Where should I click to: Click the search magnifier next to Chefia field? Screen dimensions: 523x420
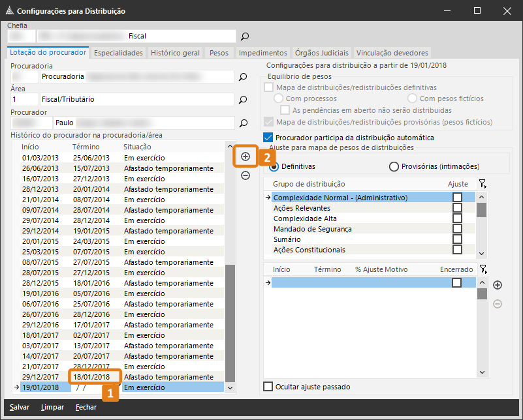(245, 36)
